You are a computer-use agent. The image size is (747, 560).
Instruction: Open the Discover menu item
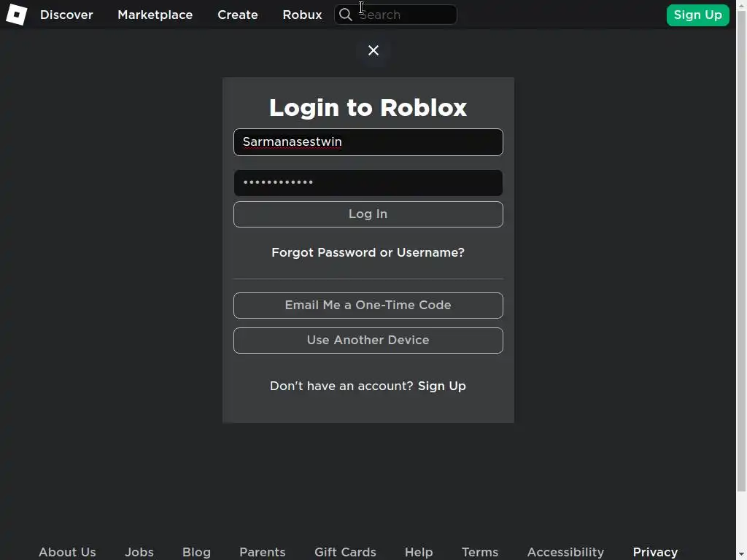66,15
